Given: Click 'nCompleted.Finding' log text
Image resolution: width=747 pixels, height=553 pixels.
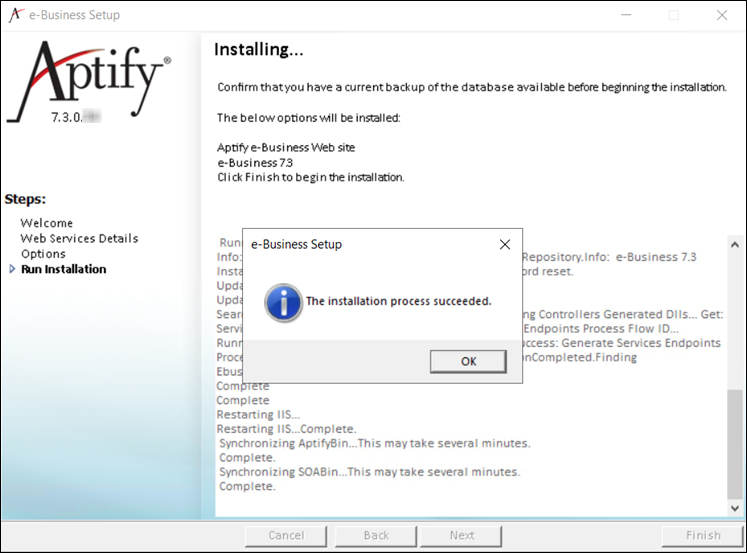Looking at the screenshot, I should point(580,357).
